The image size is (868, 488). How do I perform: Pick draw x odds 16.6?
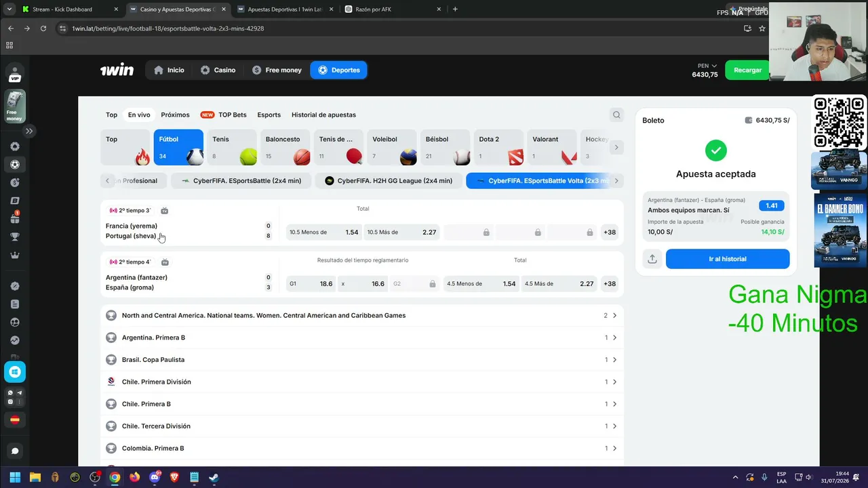pos(363,284)
